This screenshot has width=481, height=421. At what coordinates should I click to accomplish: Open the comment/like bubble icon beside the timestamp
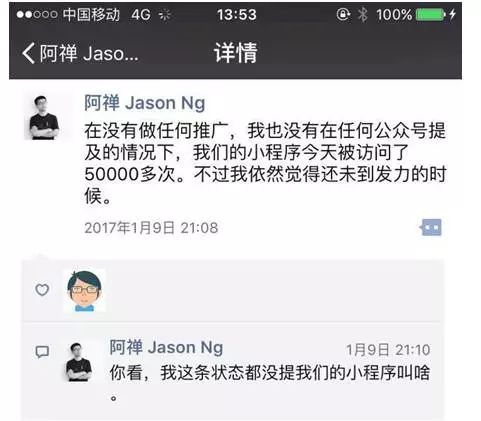pyautogui.click(x=431, y=227)
